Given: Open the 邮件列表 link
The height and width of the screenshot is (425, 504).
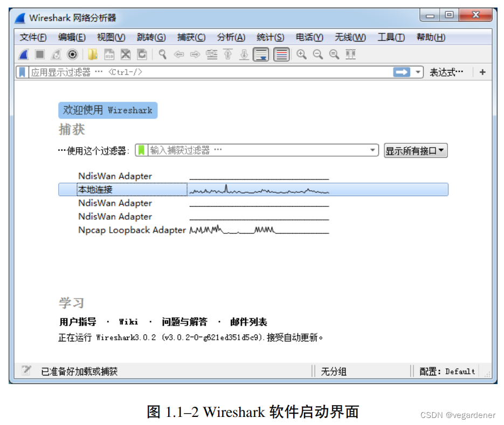Looking at the screenshot, I should [x=248, y=322].
